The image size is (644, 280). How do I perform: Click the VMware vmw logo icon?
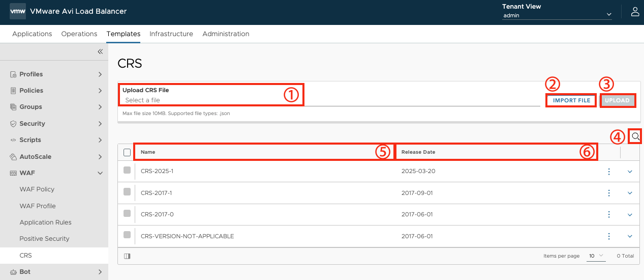[x=18, y=11]
